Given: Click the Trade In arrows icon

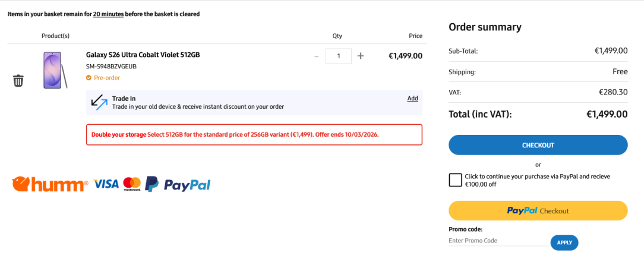Looking at the screenshot, I should coord(99,102).
